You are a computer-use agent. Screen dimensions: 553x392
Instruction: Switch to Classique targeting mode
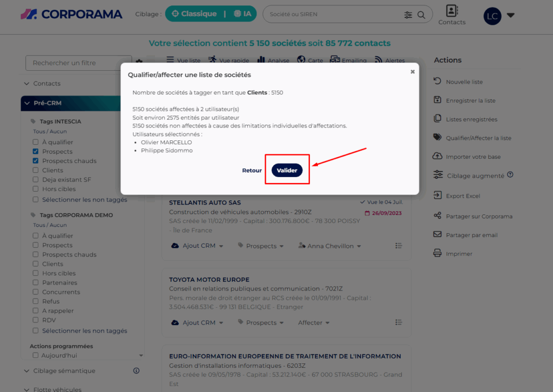tap(193, 14)
